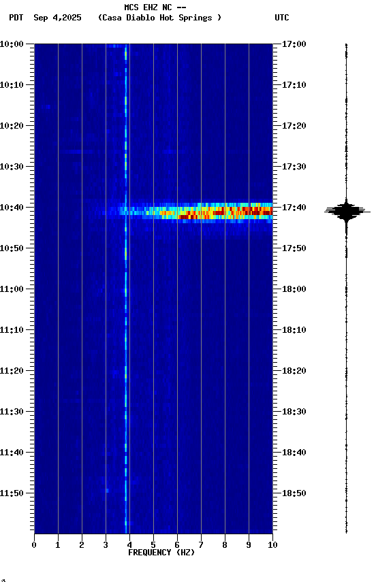376x588 pixels.
Task: Click the 10:20 PDT time label
Action: [12, 126]
